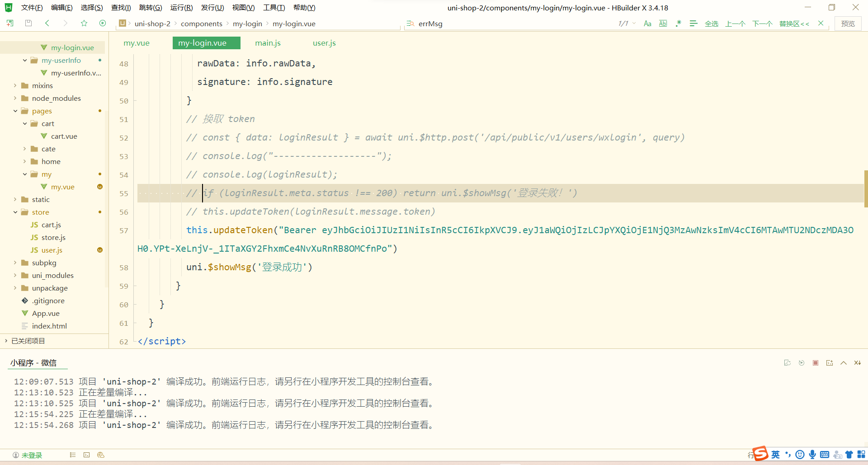Open the 工具(T) menu

[274, 8]
